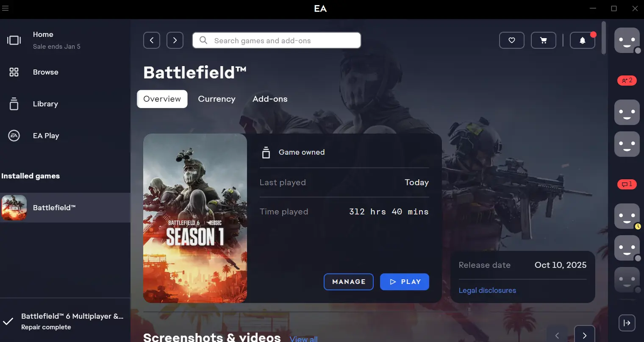Open the Legal disclosures link
Screen dimensions: 644x342
(487, 290)
